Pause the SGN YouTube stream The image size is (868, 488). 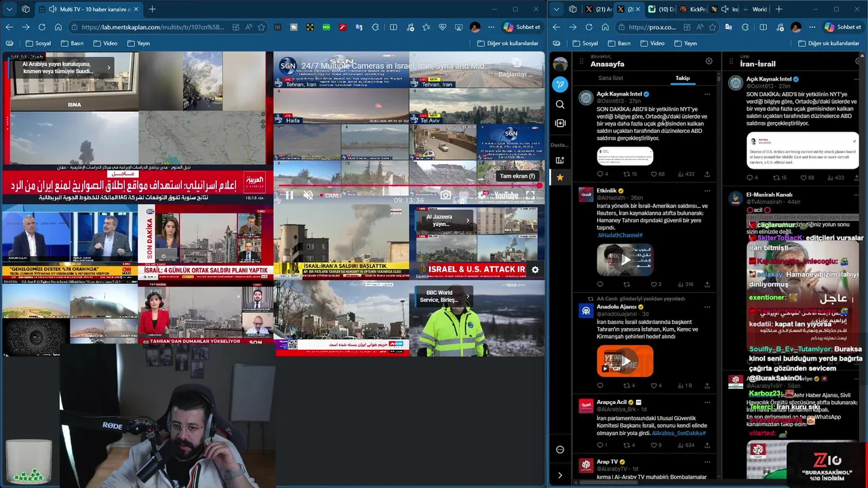(289, 195)
